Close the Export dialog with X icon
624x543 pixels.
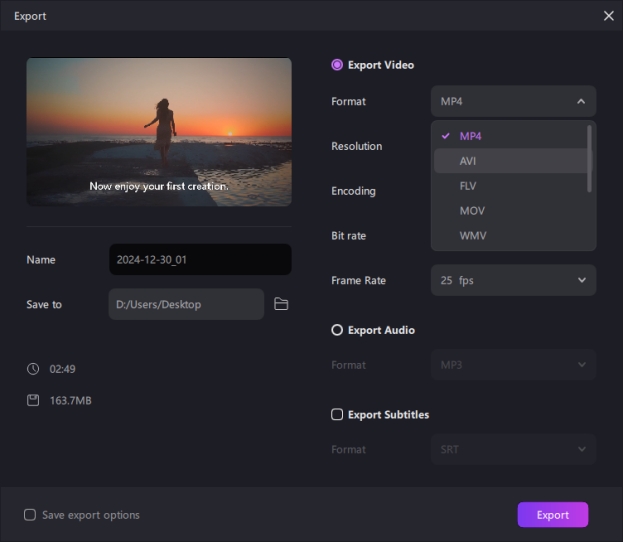[609, 16]
